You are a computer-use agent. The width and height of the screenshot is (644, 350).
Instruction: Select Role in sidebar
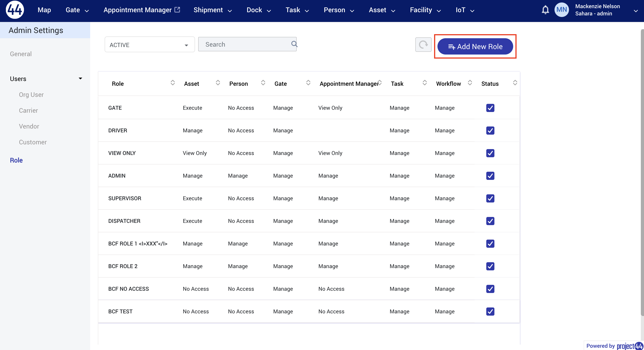(16, 160)
